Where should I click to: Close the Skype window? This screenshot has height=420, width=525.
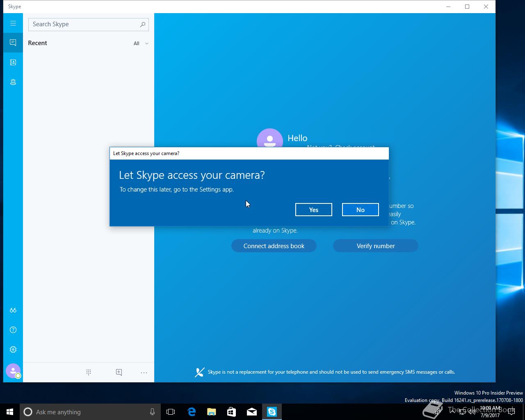[486, 7]
